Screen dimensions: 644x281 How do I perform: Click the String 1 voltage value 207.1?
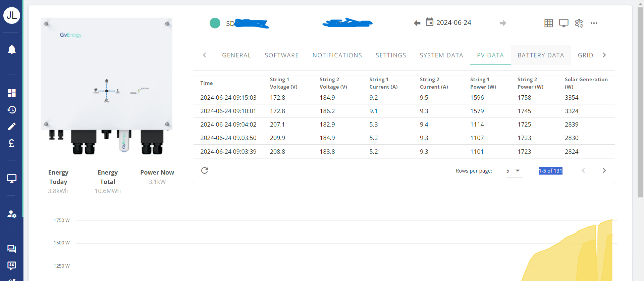(277, 125)
